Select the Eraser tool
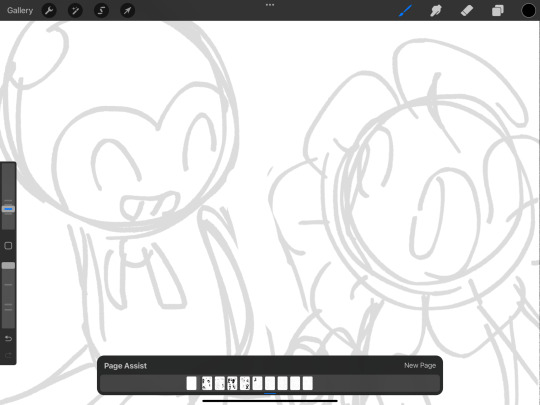This screenshot has height=405, width=540. [467, 11]
